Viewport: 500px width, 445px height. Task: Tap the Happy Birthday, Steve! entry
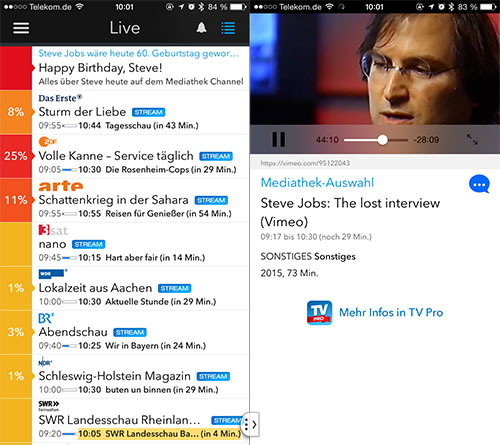(x=100, y=68)
